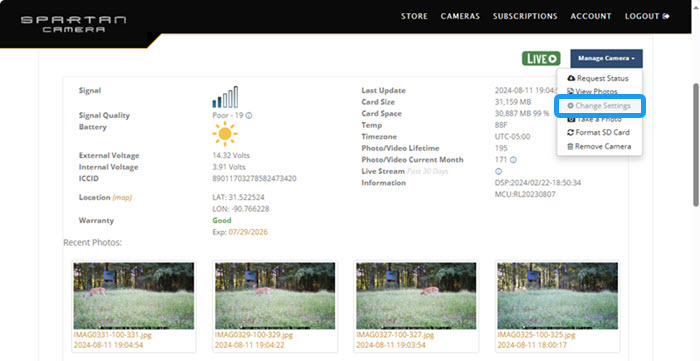The image size is (700, 361).
Task: Click the Format SD Card refresh icon
Action: (x=571, y=133)
